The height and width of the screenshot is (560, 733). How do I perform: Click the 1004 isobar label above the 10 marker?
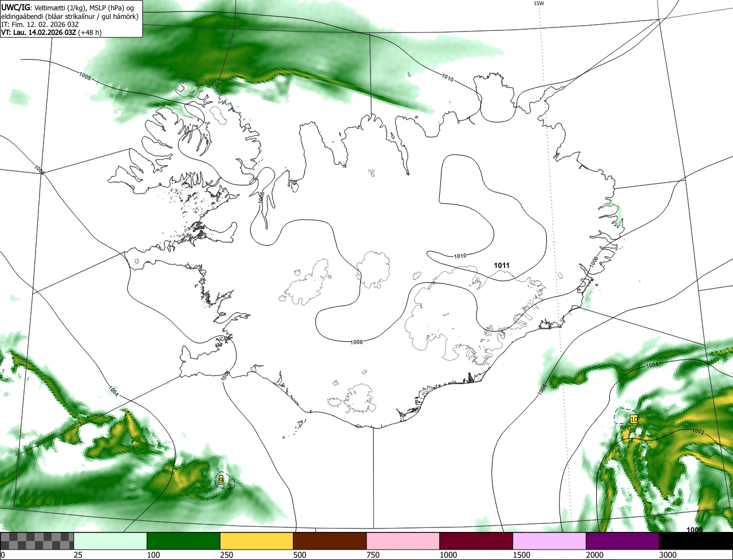[652, 365]
